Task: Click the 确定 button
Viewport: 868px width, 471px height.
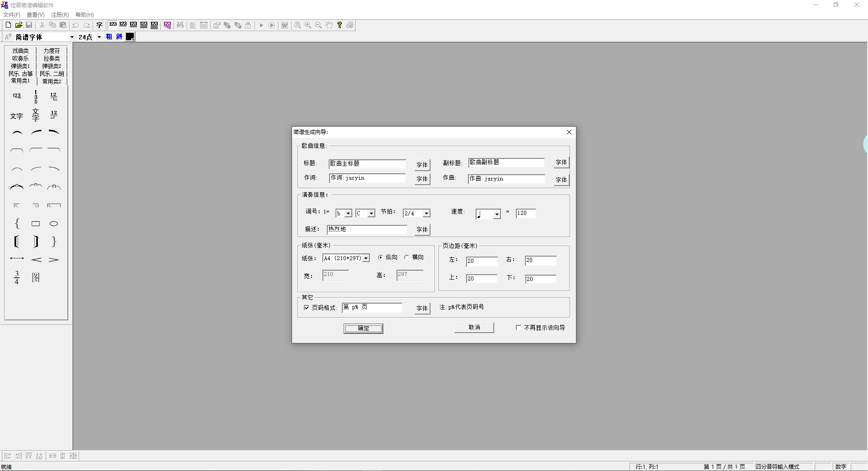Action: pyautogui.click(x=363, y=328)
